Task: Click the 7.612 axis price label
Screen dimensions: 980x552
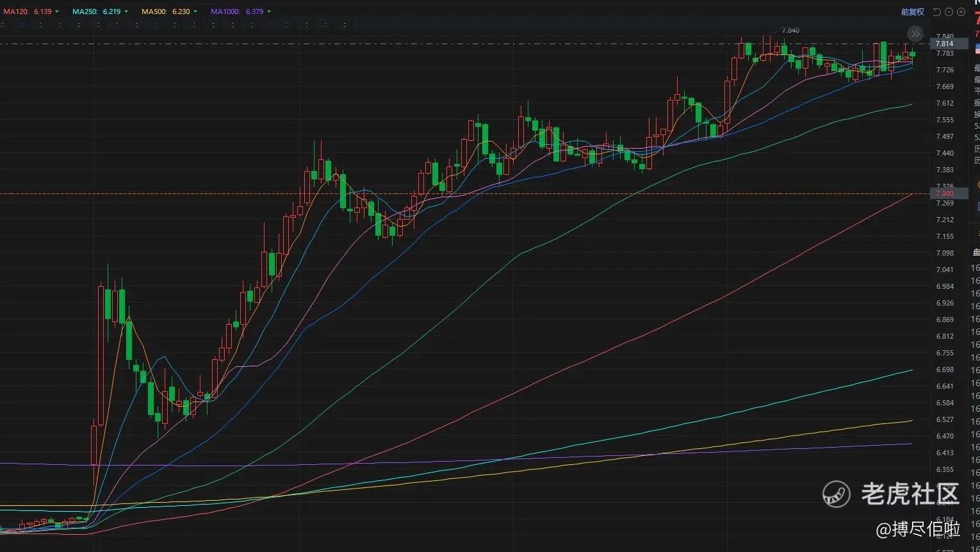Action: [x=945, y=103]
